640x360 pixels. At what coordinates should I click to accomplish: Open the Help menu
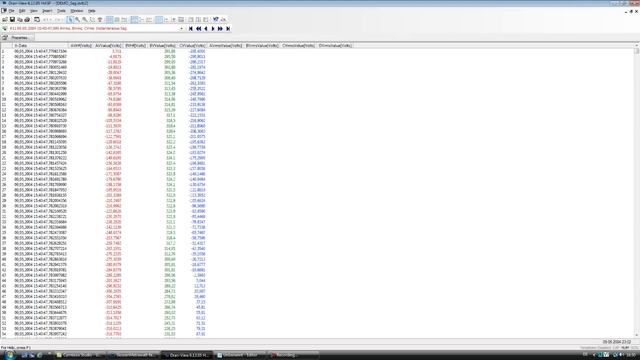point(92,11)
